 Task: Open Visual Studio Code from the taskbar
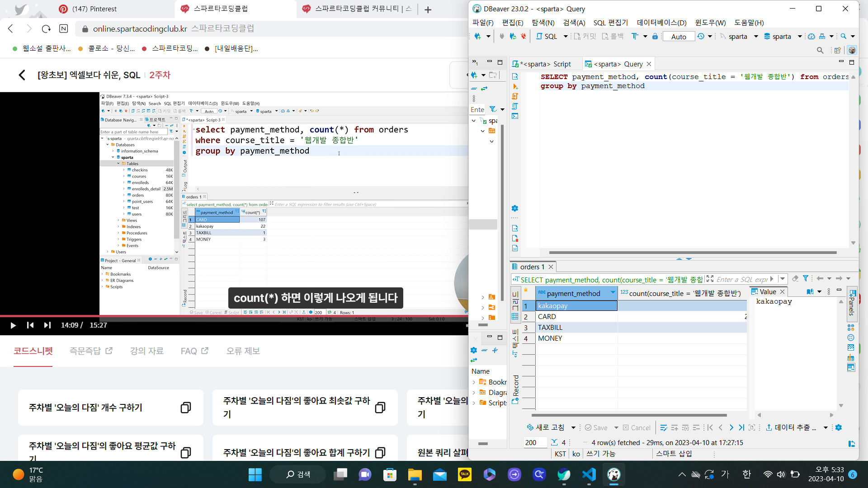pos(589,474)
